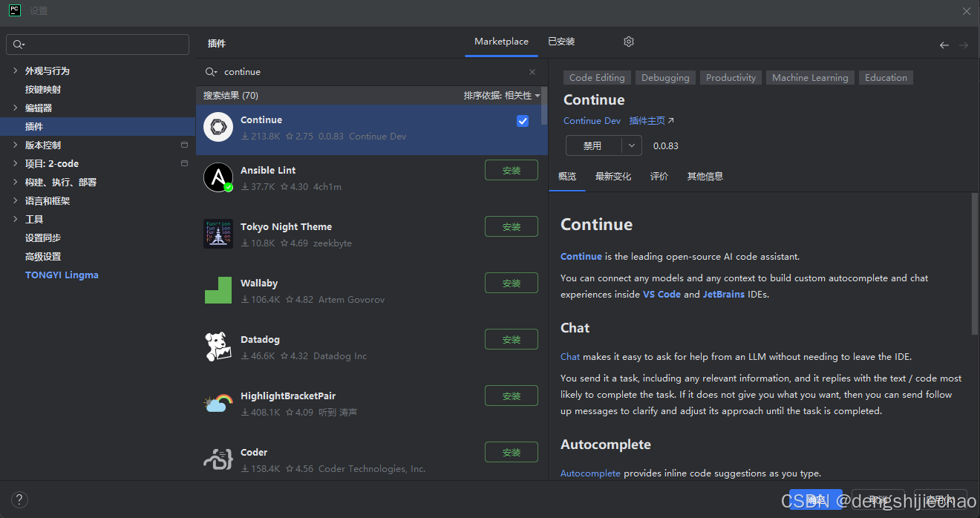The height and width of the screenshot is (518, 980).
Task: Click the settings search magnifier icon
Action: 19,45
